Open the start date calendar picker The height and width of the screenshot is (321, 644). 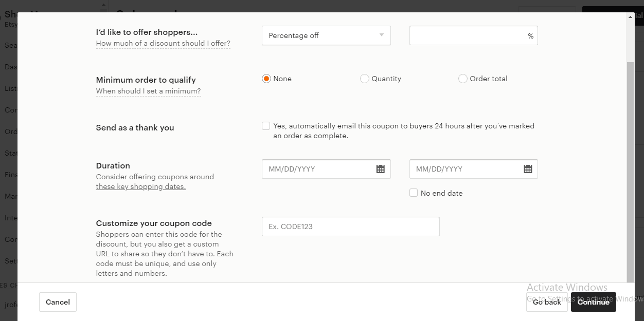[x=380, y=168]
